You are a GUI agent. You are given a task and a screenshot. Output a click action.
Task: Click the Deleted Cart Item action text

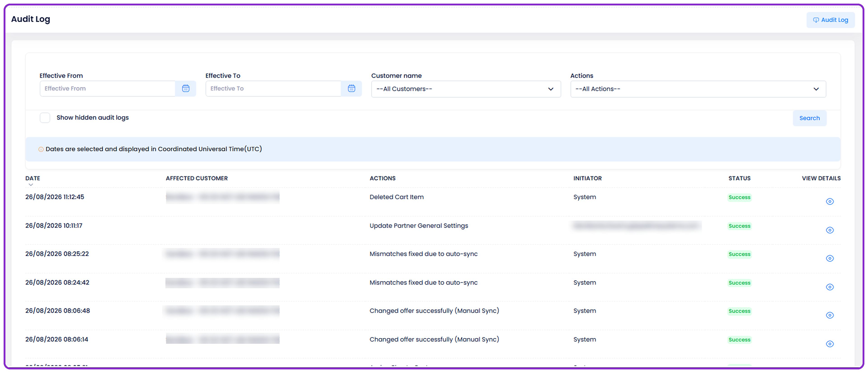pyautogui.click(x=397, y=197)
